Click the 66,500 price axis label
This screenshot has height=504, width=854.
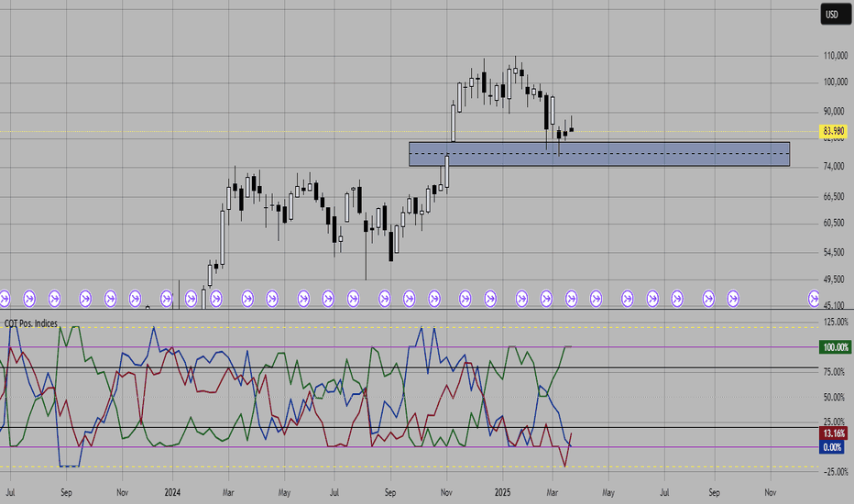tap(834, 197)
